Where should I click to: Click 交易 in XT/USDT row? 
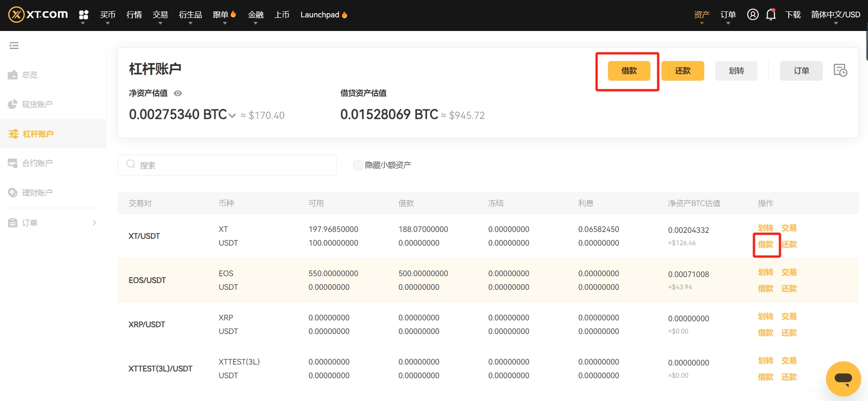tap(789, 228)
